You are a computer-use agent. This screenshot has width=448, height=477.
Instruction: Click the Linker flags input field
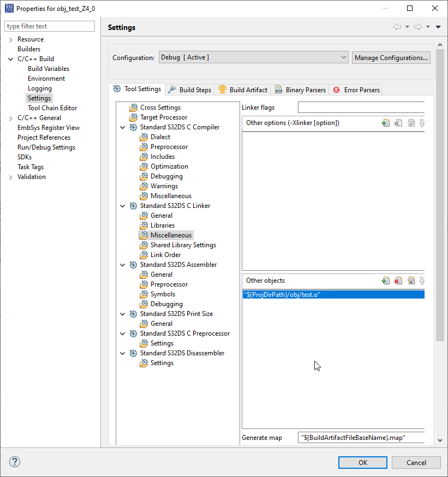[361, 108]
